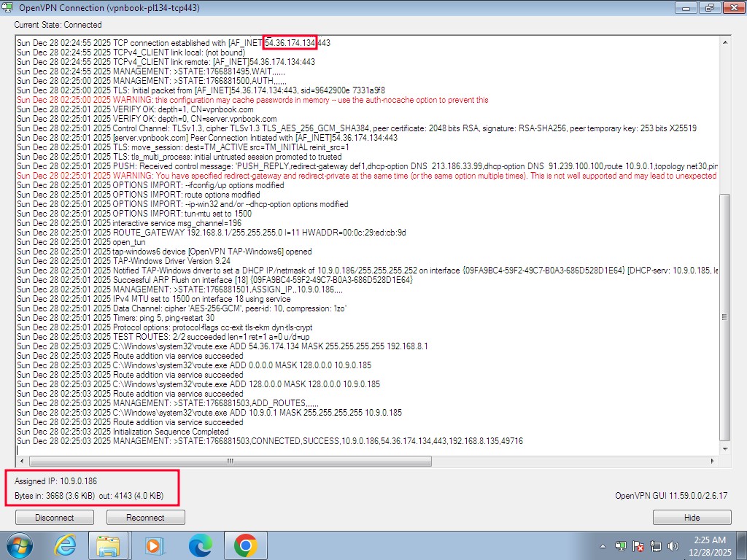This screenshot has width=747, height=560.
Task: Show hidden tray icons arrow
Action: [x=604, y=545]
